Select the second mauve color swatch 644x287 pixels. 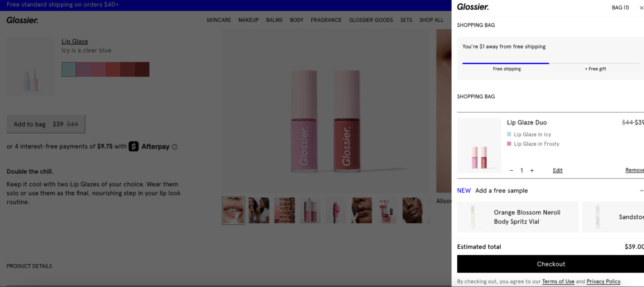pyautogui.click(x=83, y=69)
